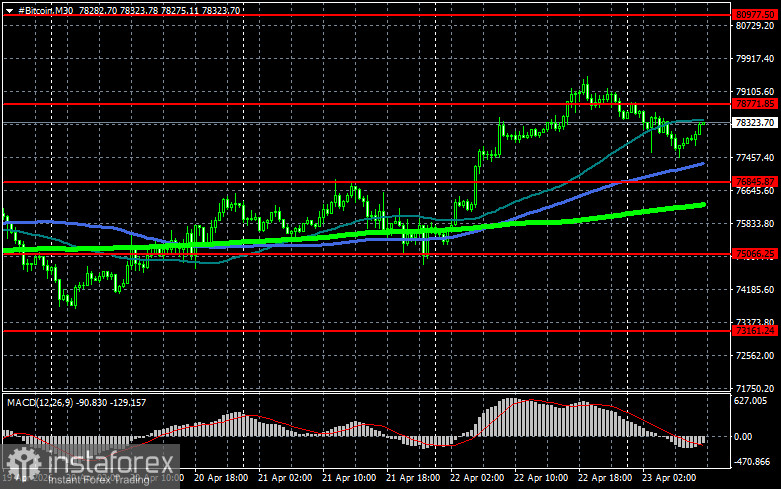Select the red horizontal line at 78771.85
This screenshot has width=781, height=489.
(x=368, y=104)
